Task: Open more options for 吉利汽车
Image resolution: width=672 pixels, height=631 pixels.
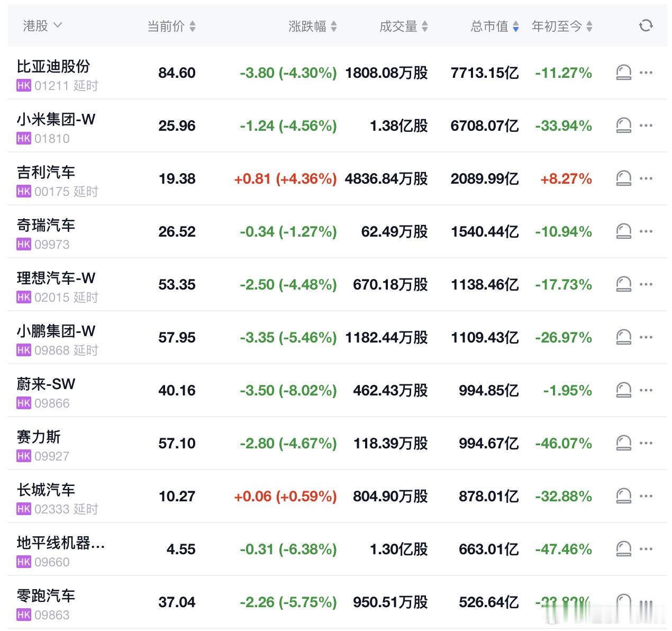Action: (646, 178)
